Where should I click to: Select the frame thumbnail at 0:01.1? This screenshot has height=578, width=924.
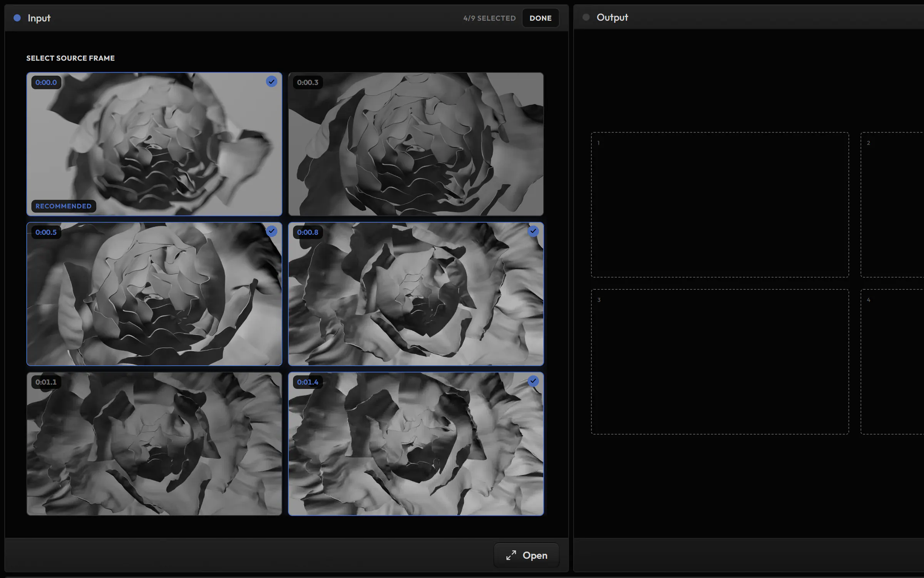point(154,444)
